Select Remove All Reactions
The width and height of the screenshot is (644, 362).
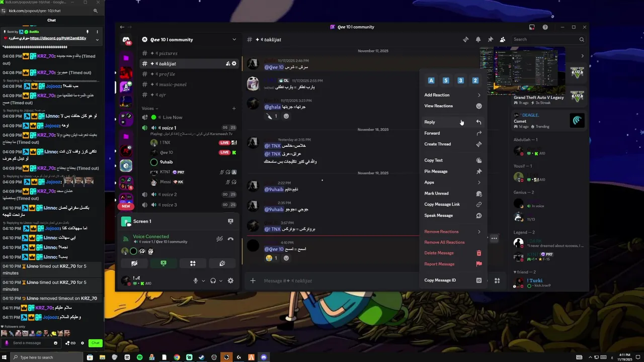point(453,242)
